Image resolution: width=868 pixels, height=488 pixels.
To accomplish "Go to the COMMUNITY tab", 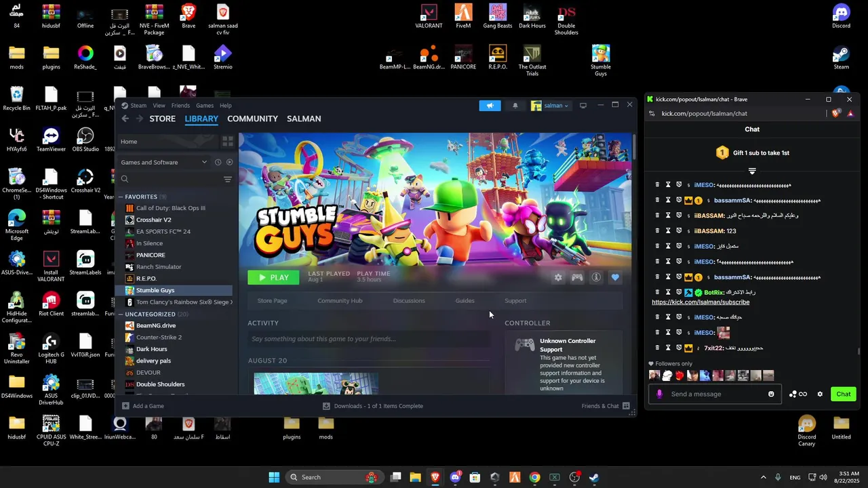I will click(252, 119).
